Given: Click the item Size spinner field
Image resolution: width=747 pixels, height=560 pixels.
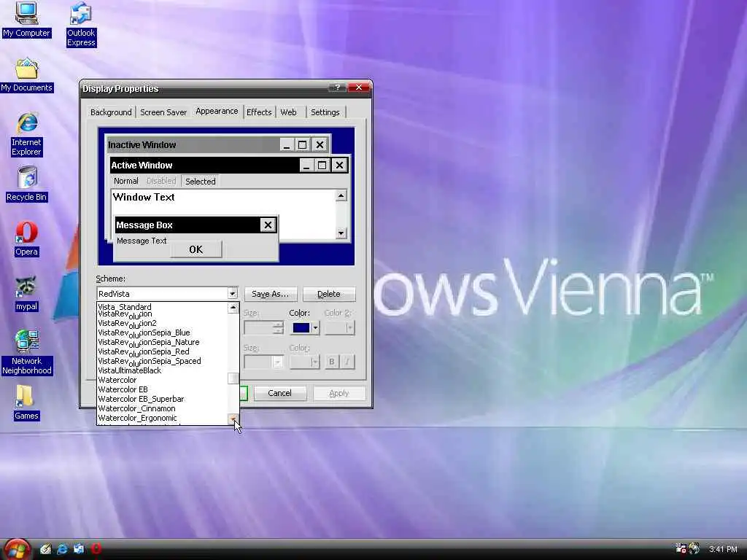Looking at the screenshot, I should (263, 327).
